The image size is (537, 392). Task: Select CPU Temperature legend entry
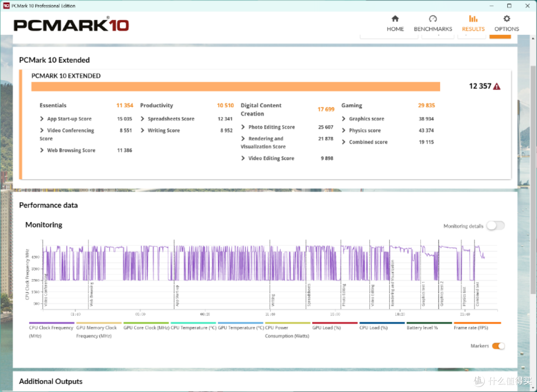[x=193, y=327]
